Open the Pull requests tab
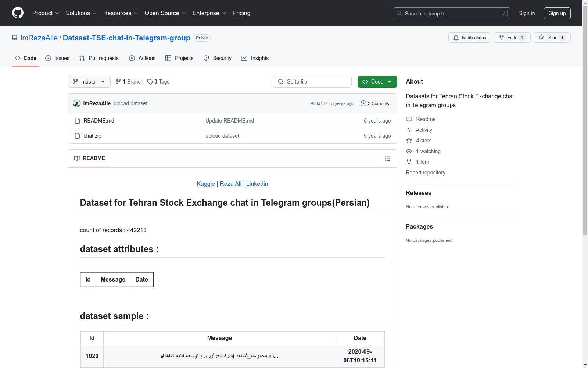 (x=99, y=58)
